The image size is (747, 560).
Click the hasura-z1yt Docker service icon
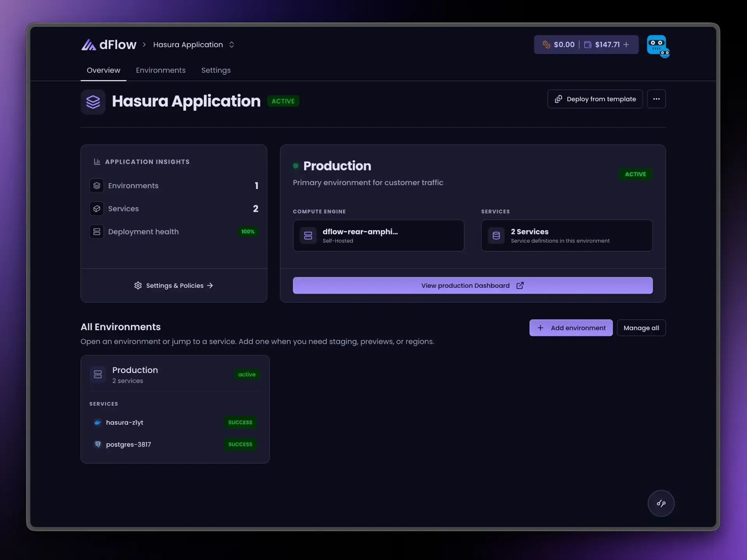[98, 422]
